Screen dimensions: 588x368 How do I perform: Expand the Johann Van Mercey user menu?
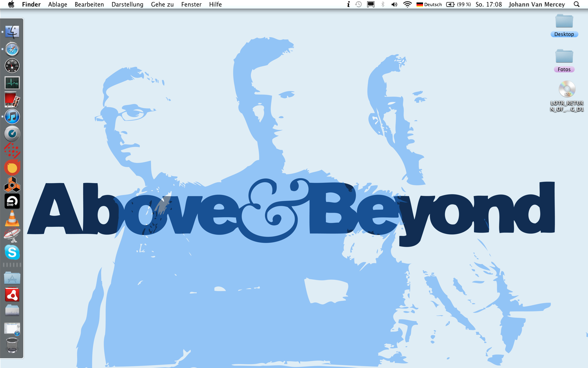click(x=537, y=4)
